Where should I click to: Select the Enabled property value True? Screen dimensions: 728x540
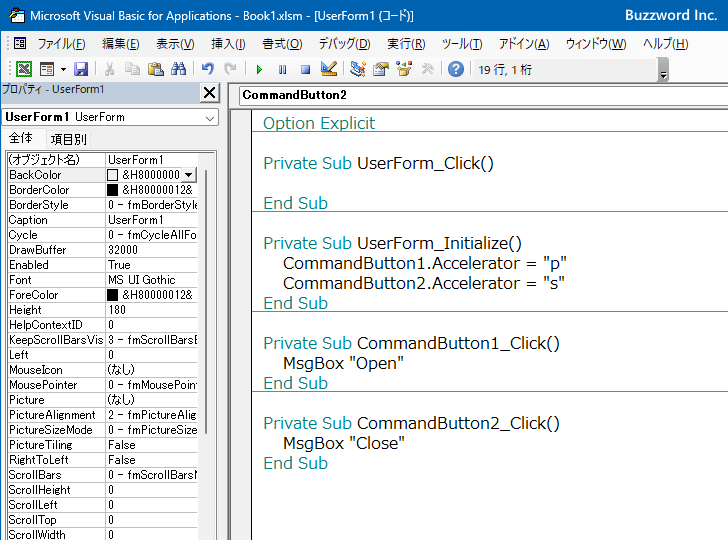[151, 265]
